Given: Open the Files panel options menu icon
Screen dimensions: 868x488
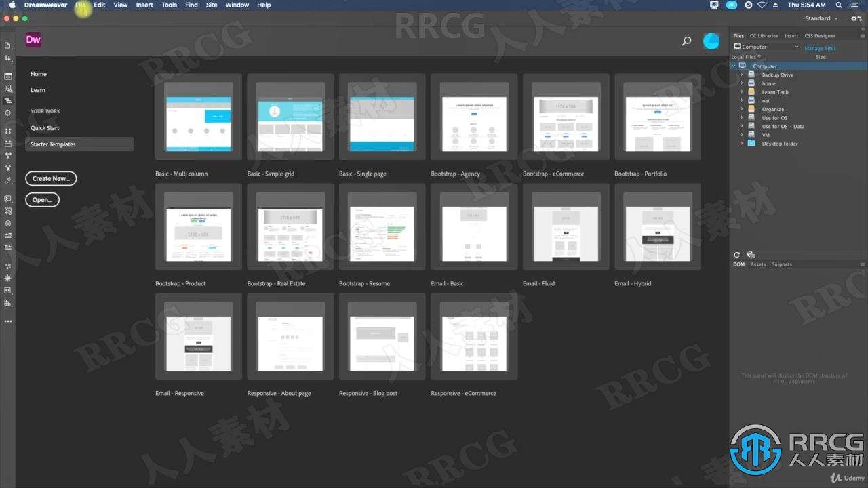Looking at the screenshot, I should [x=862, y=35].
